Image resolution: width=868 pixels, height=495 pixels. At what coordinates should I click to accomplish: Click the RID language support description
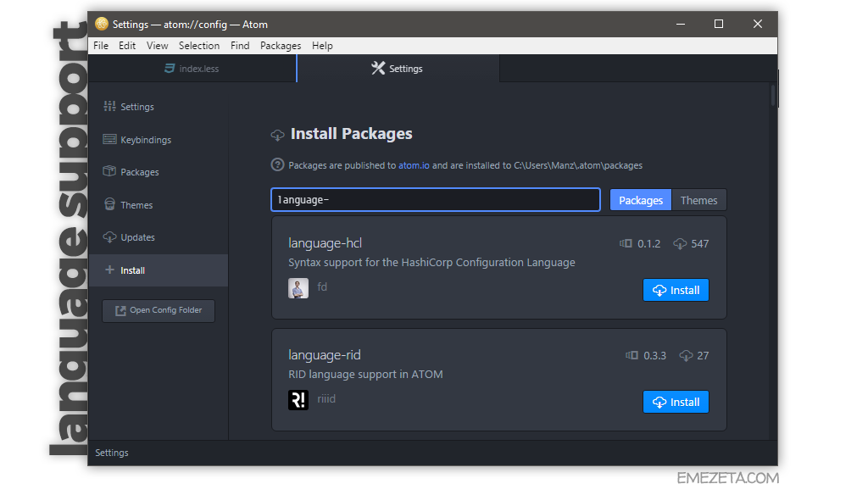[x=365, y=375]
